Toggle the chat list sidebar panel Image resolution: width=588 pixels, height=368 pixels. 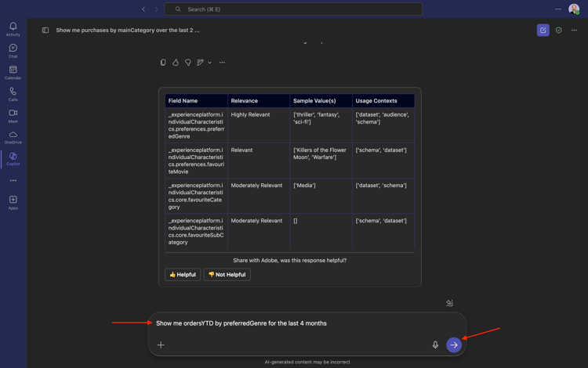click(x=45, y=30)
